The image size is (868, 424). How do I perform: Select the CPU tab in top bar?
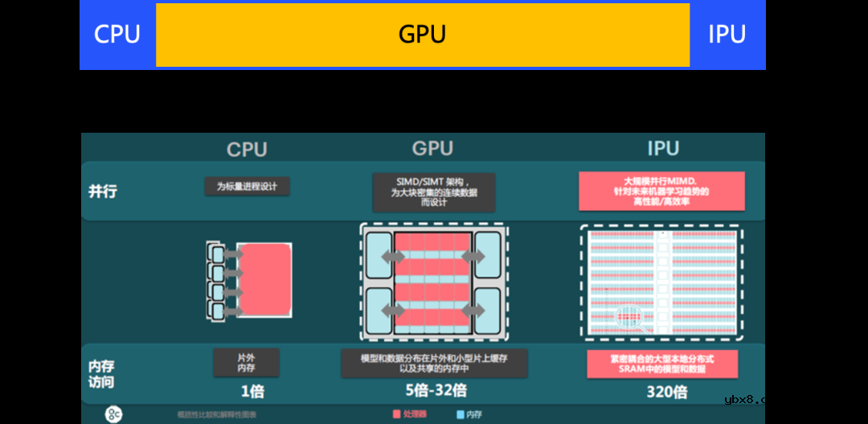(x=117, y=35)
